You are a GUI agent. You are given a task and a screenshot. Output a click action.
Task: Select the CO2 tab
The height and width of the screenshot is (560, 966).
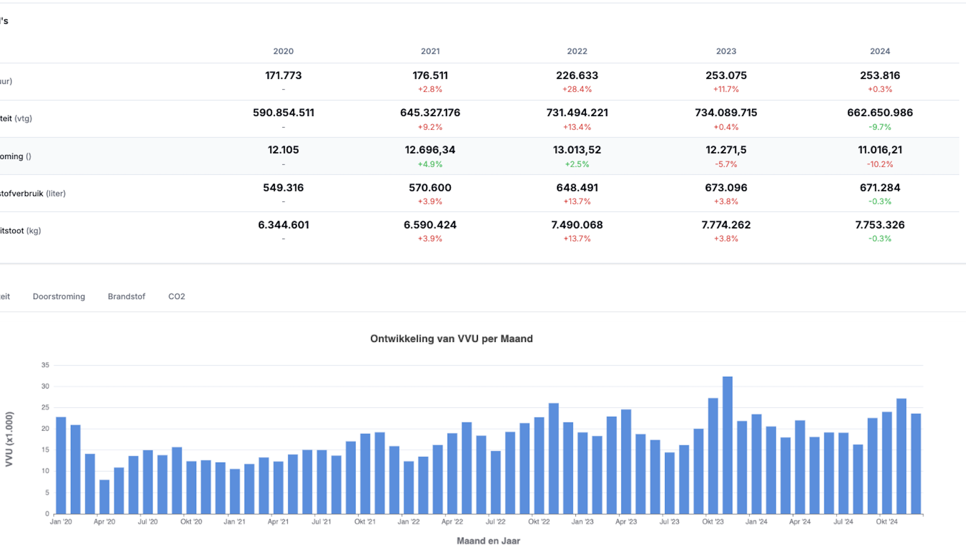pos(176,297)
